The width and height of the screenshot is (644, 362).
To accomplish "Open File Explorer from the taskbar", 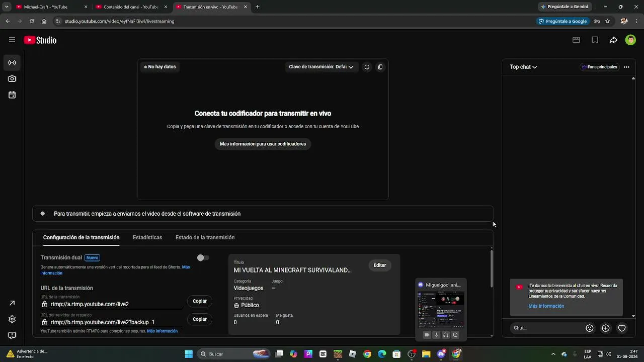I will (426, 354).
